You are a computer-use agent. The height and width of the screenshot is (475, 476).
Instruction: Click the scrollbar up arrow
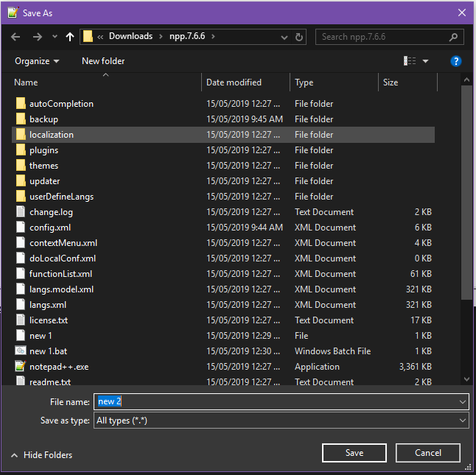[x=467, y=80]
